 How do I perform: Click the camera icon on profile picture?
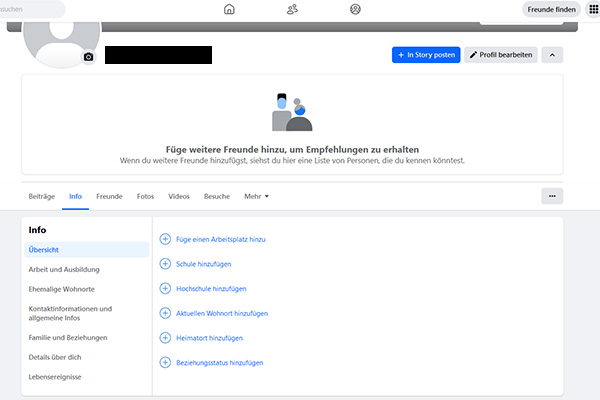tap(88, 57)
